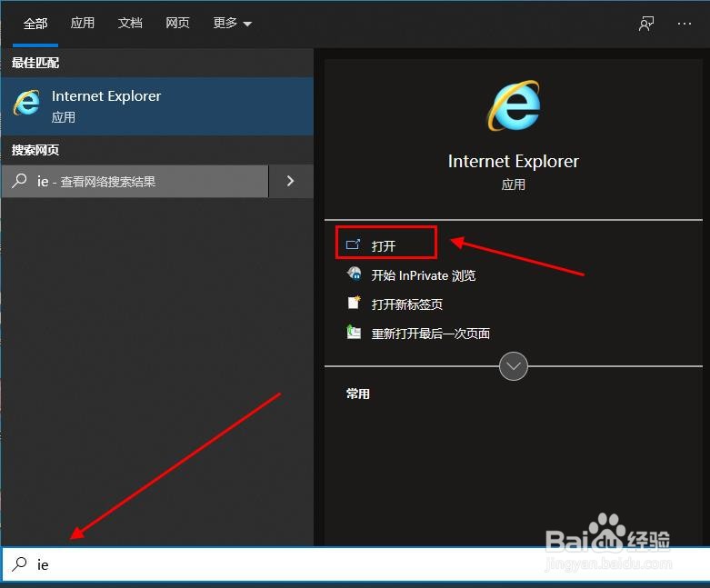Click the open-window icon beside 打开

(354, 244)
